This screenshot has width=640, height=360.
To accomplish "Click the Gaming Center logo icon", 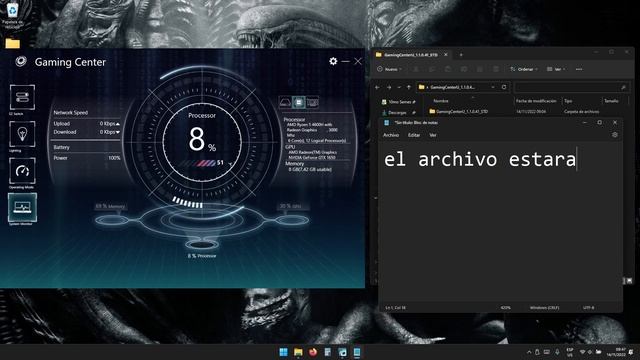I will point(21,62).
